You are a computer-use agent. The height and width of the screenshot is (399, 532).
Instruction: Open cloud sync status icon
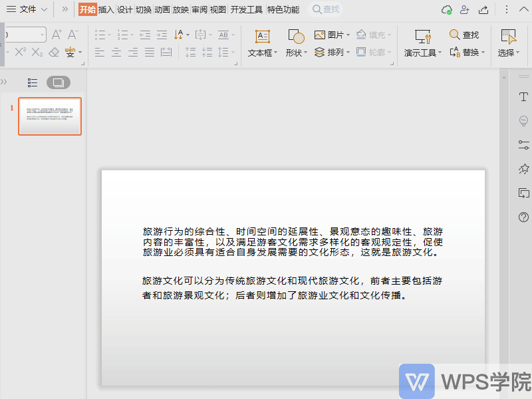coord(446,9)
